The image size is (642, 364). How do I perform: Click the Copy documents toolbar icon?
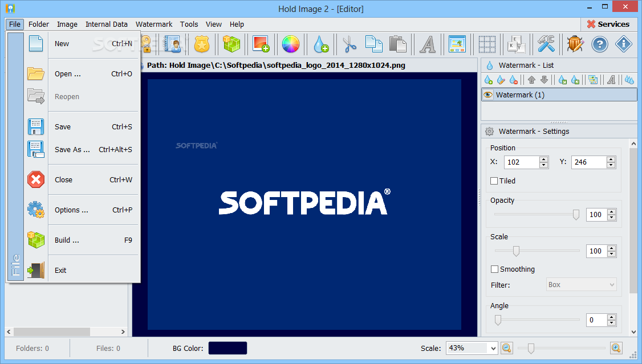click(x=373, y=44)
